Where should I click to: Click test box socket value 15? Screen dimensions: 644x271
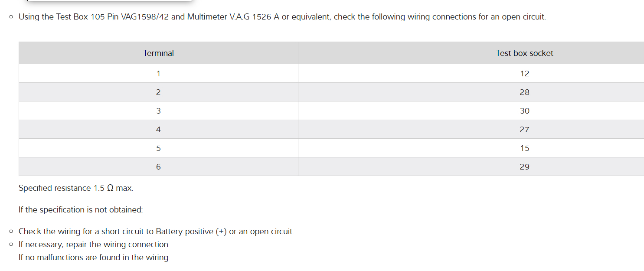pyautogui.click(x=524, y=148)
